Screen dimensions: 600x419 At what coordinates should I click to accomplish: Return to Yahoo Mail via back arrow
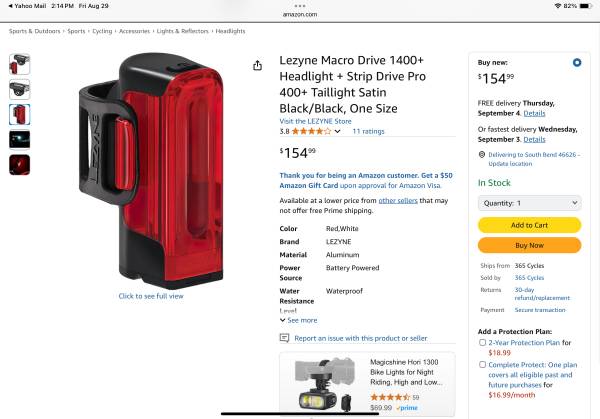(10, 6)
